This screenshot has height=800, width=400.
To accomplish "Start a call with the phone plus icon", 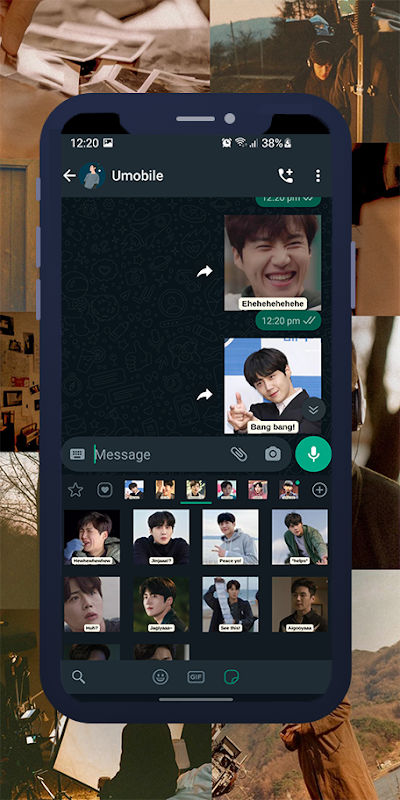I will pos(286,176).
